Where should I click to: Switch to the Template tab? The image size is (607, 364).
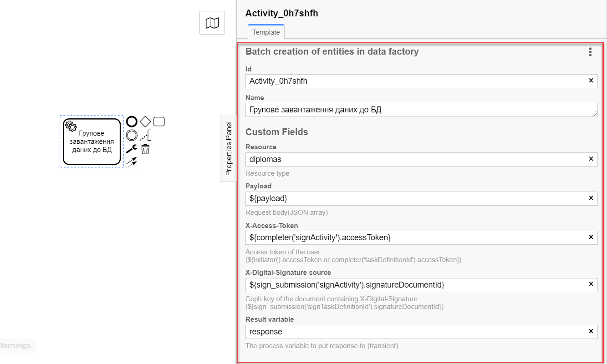(266, 32)
